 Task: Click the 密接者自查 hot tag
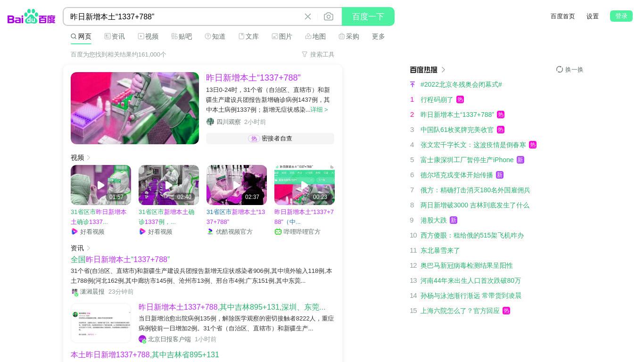270,139
